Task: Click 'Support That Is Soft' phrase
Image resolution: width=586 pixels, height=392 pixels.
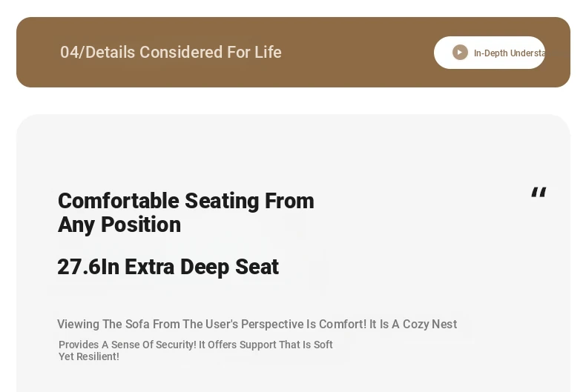Action: (286, 345)
